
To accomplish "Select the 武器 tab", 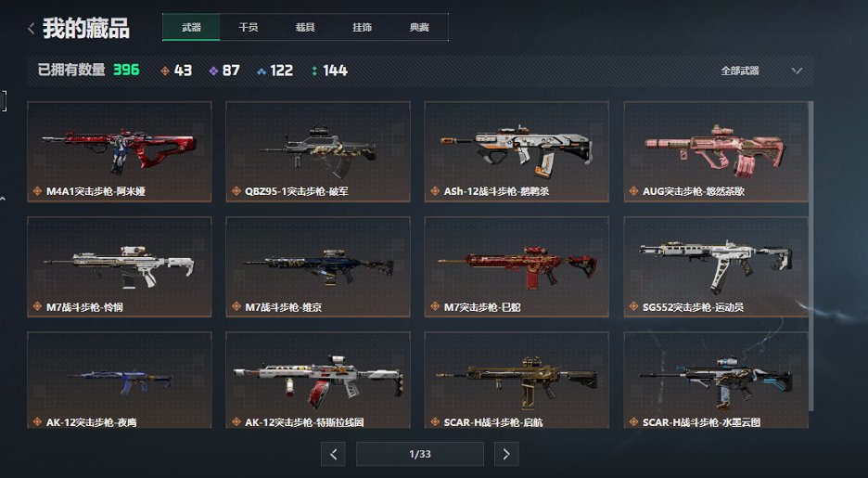I will (x=191, y=27).
